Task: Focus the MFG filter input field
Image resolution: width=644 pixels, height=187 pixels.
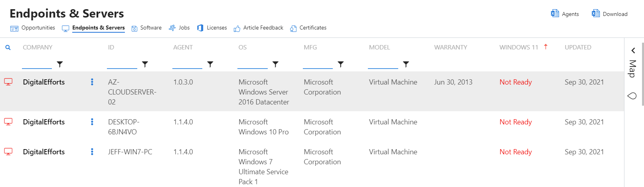Action: pos(318,64)
